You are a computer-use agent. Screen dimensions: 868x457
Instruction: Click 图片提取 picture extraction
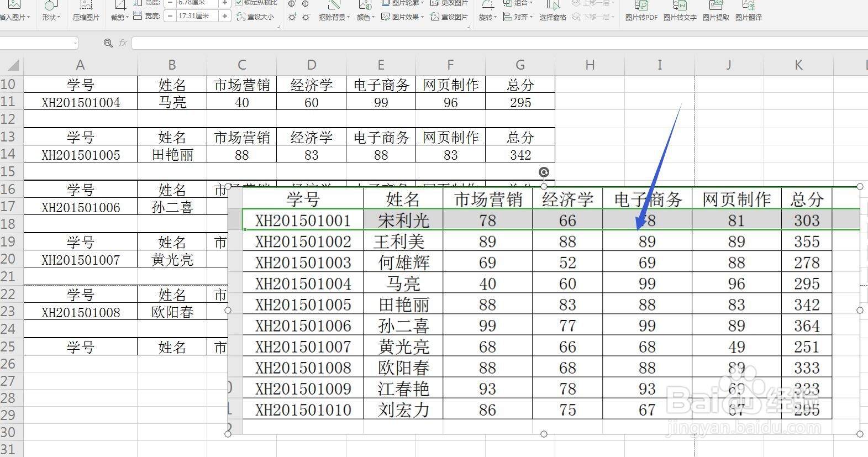tap(716, 11)
